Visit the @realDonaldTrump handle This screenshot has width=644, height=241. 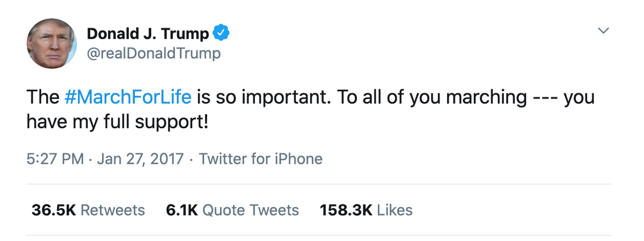[153, 54]
